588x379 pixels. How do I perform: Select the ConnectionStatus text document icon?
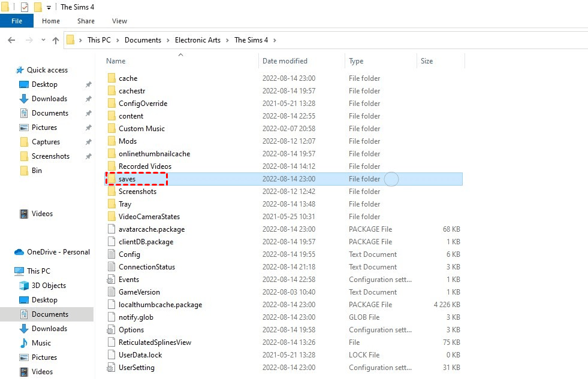[111, 266]
